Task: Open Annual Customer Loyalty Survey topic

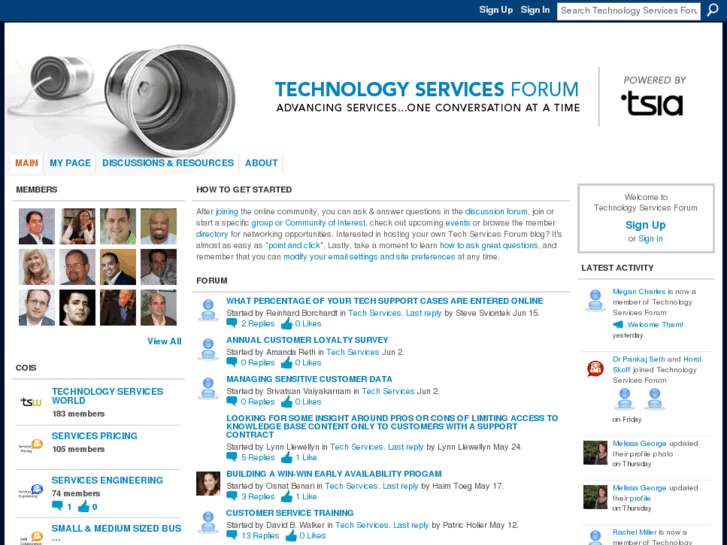Action: (x=307, y=340)
